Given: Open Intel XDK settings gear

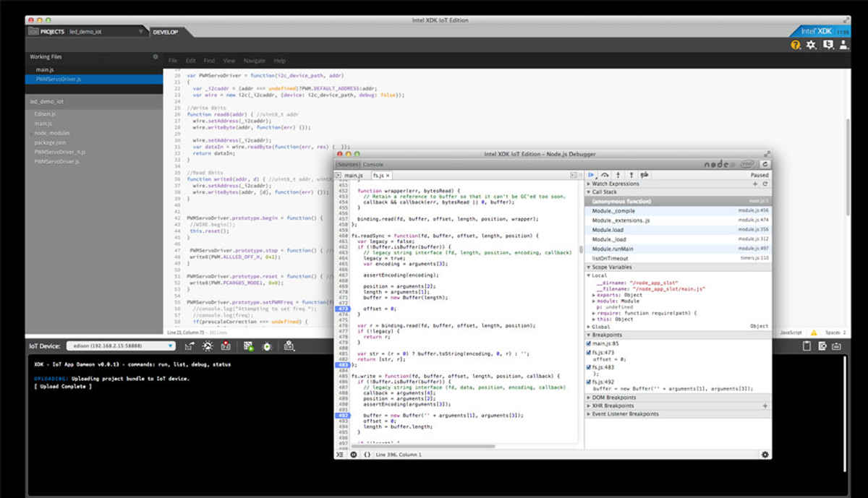Looking at the screenshot, I should click(x=811, y=45).
